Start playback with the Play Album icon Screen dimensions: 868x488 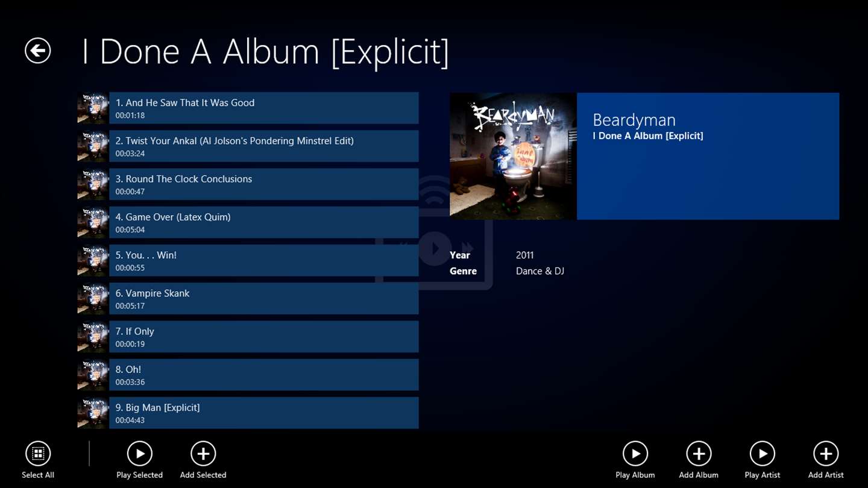click(x=635, y=454)
